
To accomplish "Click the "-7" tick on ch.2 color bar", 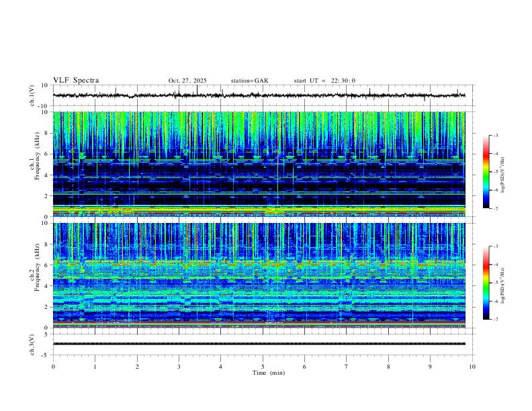I will tap(496, 320).
